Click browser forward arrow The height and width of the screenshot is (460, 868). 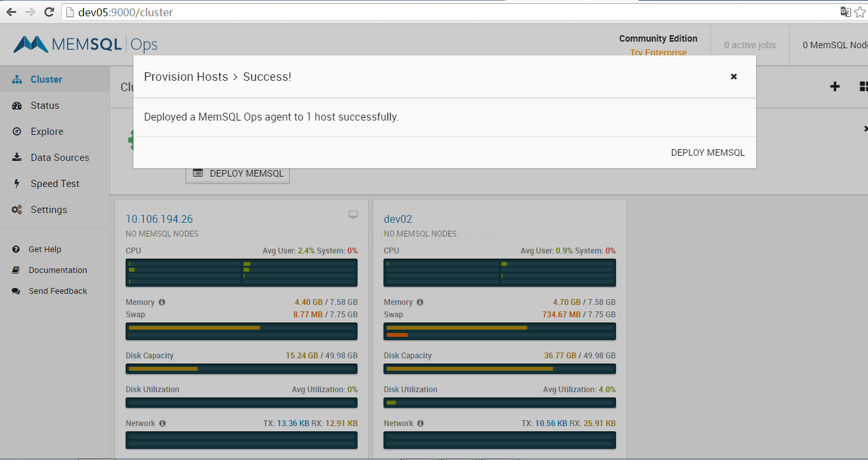click(30, 12)
